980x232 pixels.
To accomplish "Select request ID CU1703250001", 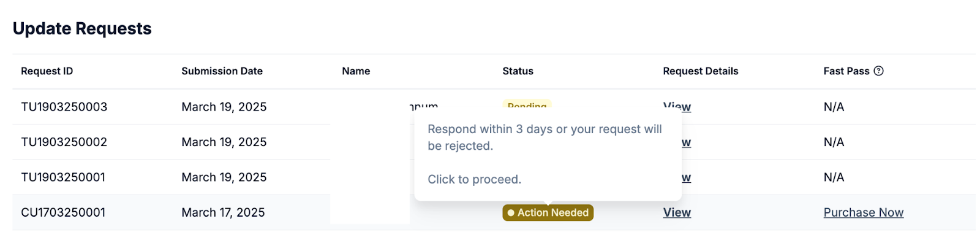I will click(x=63, y=212).
